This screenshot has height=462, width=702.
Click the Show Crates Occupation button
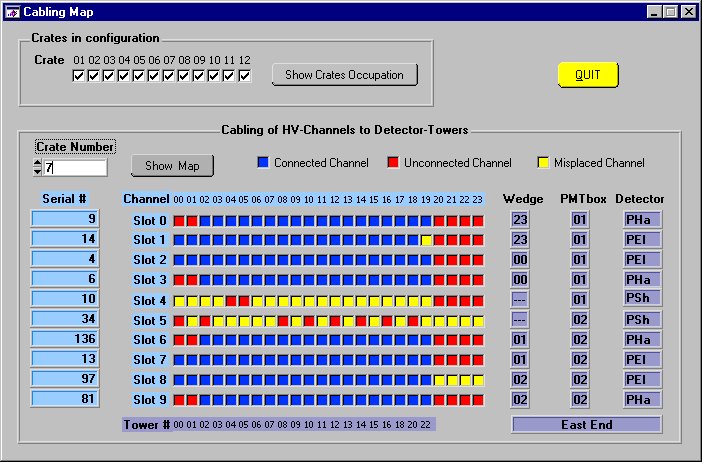pyautogui.click(x=345, y=75)
